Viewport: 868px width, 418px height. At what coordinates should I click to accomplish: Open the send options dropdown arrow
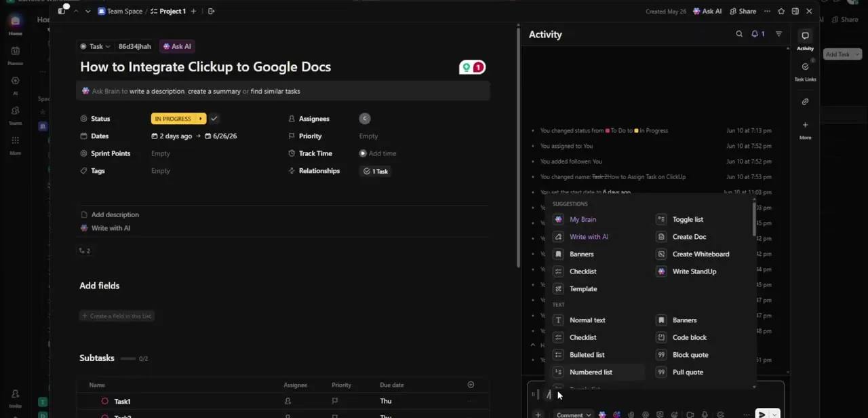click(x=774, y=415)
